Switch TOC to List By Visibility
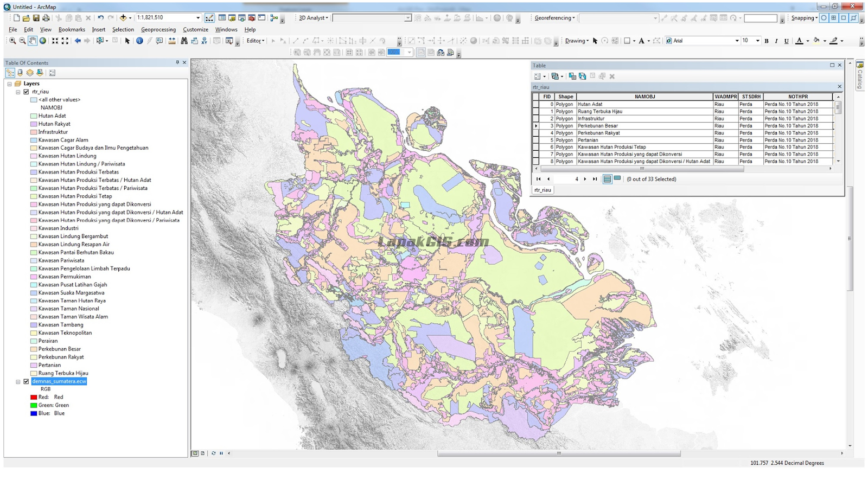This screenshot has width=868, height=486. (30, 73)
